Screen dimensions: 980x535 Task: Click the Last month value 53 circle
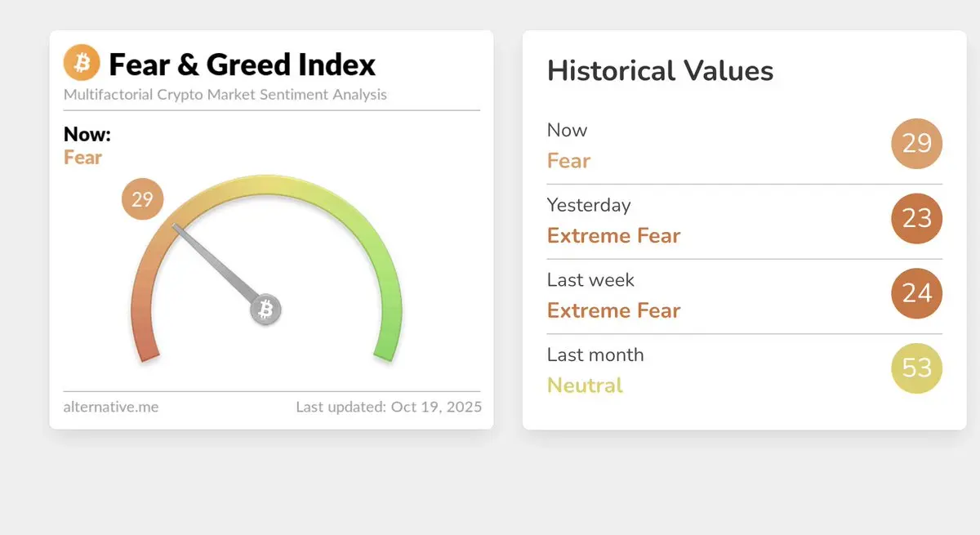pyautogui.click(x=916, y=368)
